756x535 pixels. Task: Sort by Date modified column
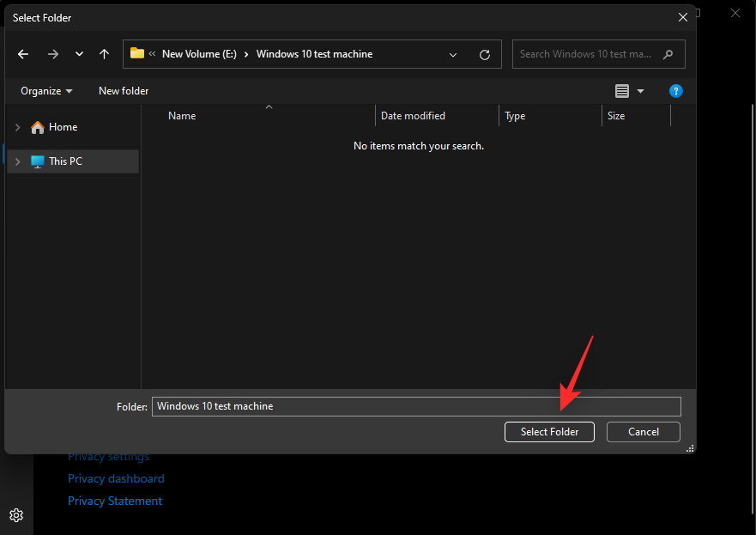(x=413, y=116)
